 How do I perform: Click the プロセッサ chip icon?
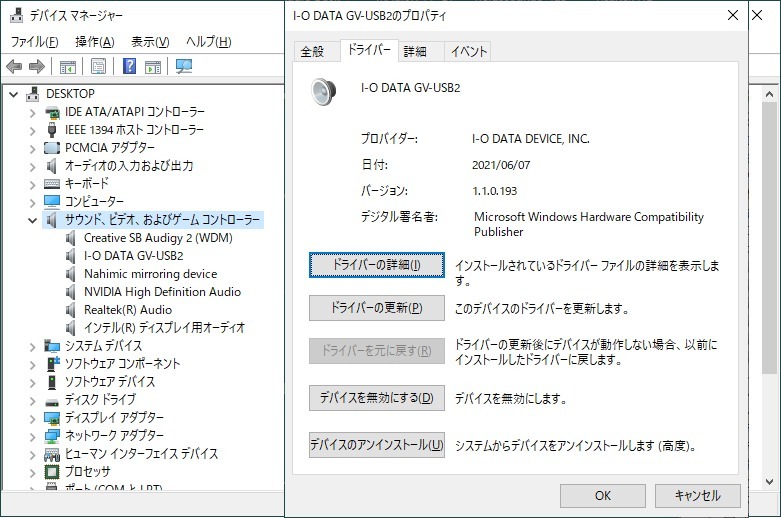click(52, 472)
